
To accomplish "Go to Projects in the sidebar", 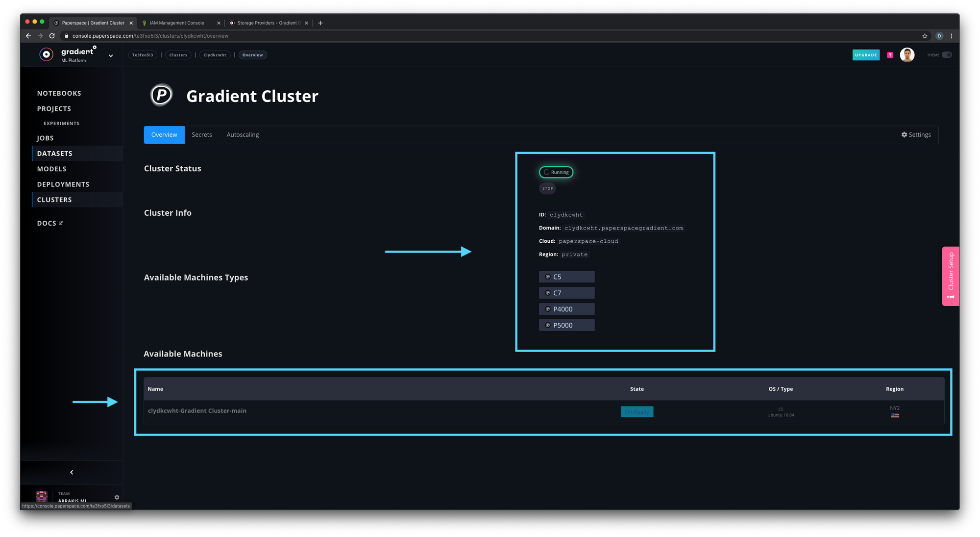I will [54, 108].
